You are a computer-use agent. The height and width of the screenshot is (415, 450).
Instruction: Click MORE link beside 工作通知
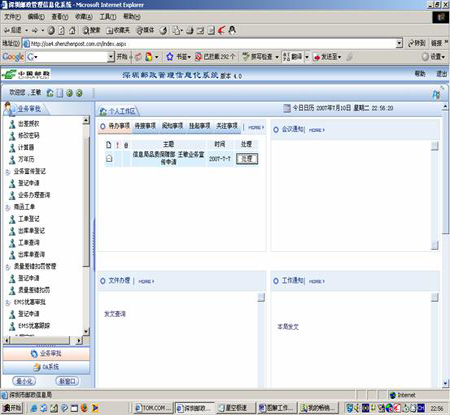(317, 281)
